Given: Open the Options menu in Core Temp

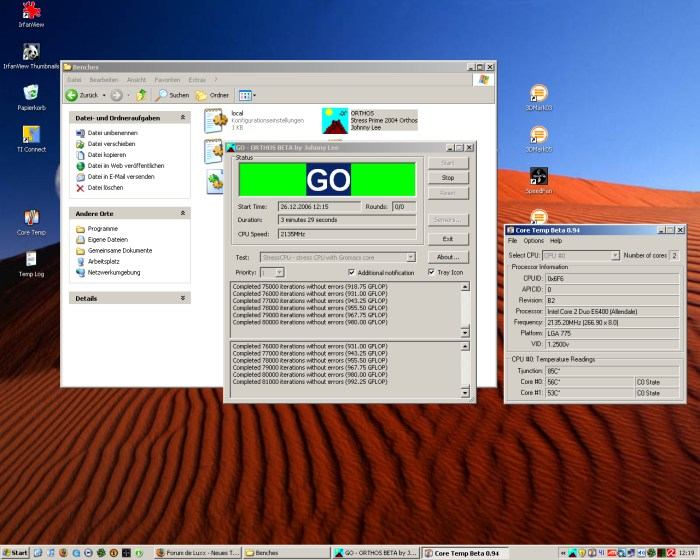Looking at the screenshot, I should click(533, 241).
